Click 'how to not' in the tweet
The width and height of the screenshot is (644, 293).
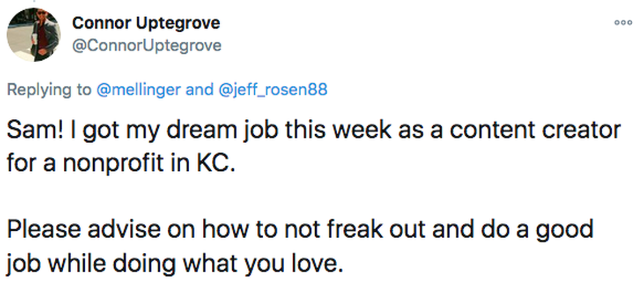(x=263, y=229)
